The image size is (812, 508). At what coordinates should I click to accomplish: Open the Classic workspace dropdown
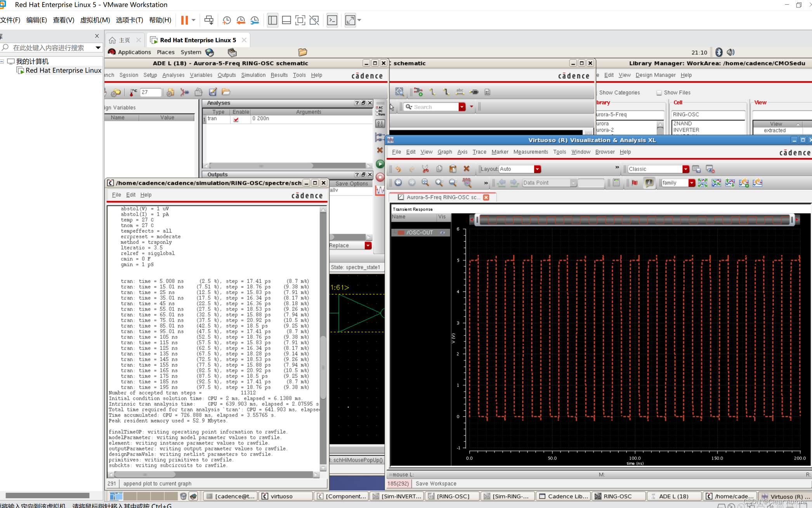685,169
